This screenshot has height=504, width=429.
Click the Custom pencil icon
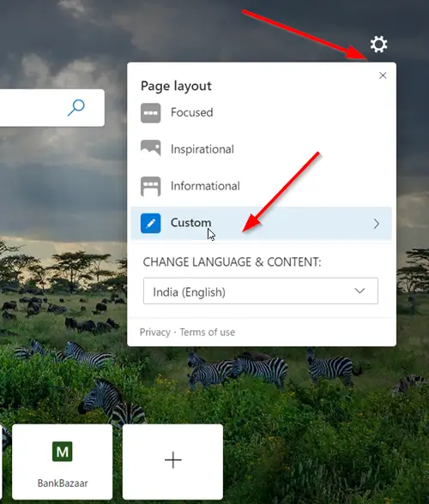(x=151, y=223)
